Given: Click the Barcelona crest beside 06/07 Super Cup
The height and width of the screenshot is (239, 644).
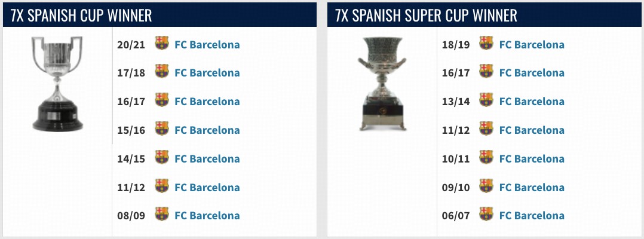Looking at the screenshot, I should tap(486, 215).
